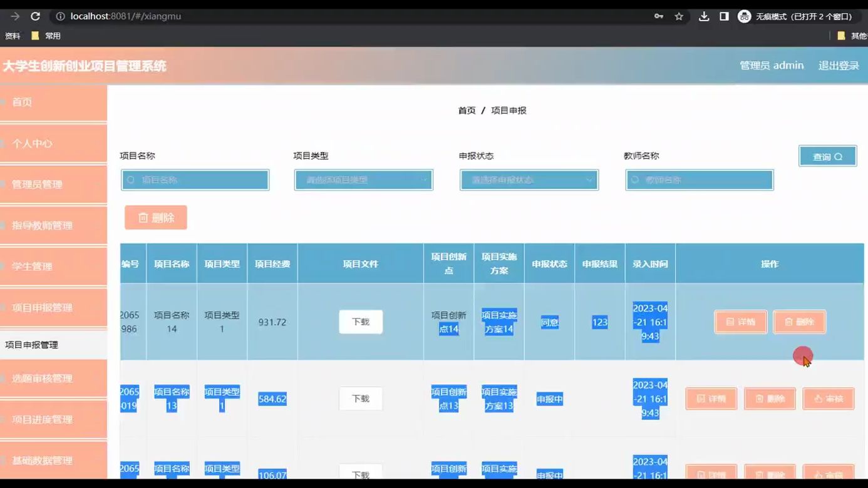This screenshot has width=868, height=488.
Task: Click 详情 button in 项目名称14 row
Action: point(741,322)
